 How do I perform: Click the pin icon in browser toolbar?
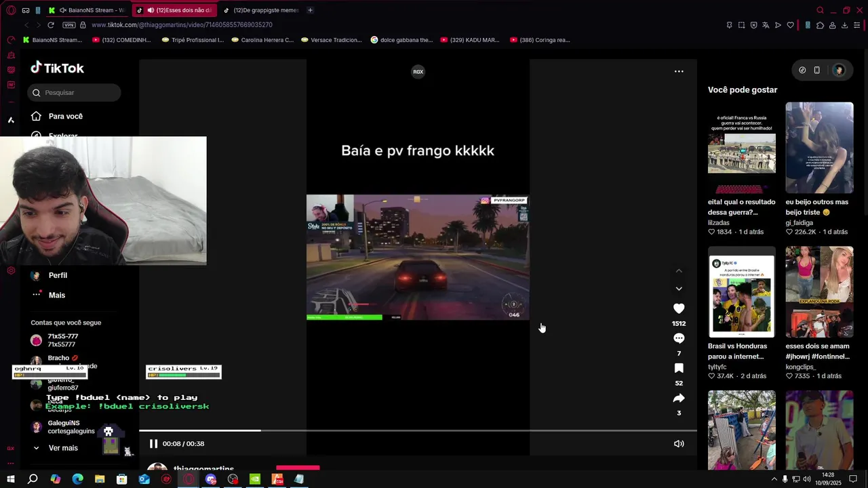[729, 25]
